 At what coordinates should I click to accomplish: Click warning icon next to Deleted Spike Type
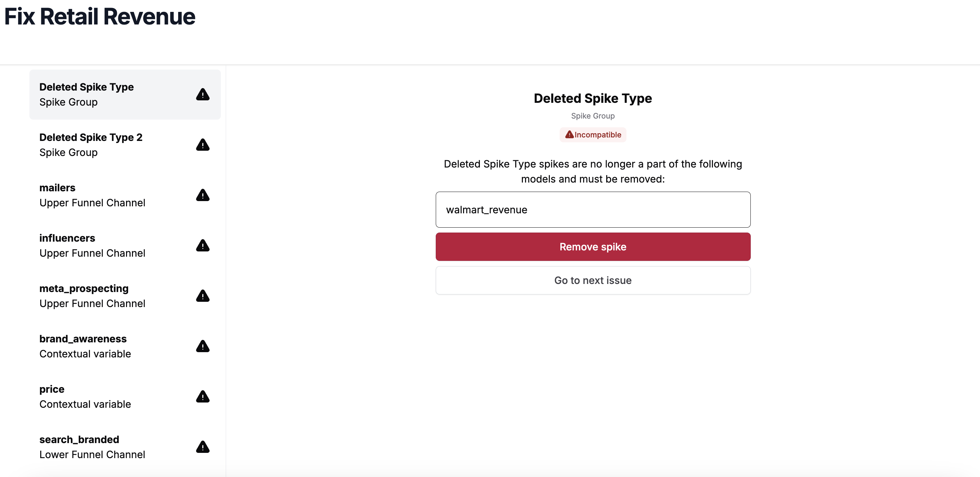(202, 94)
